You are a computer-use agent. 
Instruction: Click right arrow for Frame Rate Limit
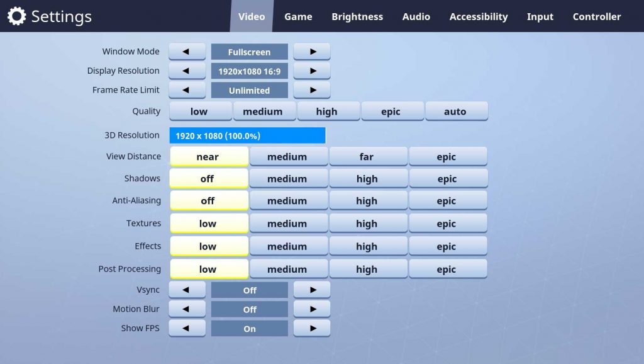(312, 89)
